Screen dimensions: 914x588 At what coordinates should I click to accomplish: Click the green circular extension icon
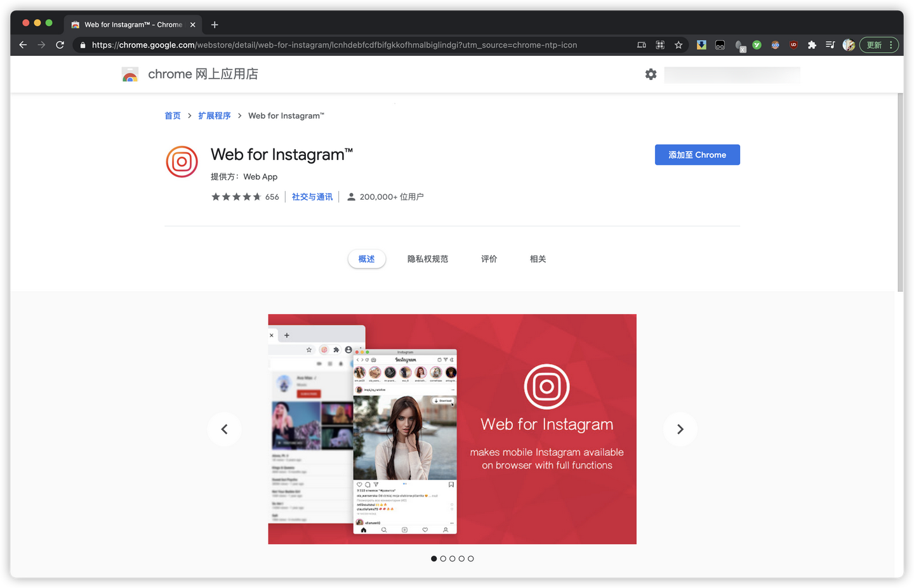(757, 44)
